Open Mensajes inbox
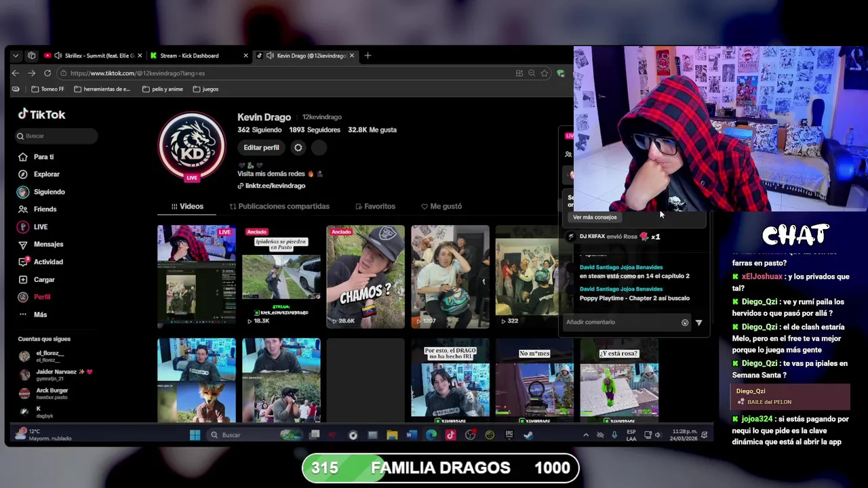 (41, 244)
